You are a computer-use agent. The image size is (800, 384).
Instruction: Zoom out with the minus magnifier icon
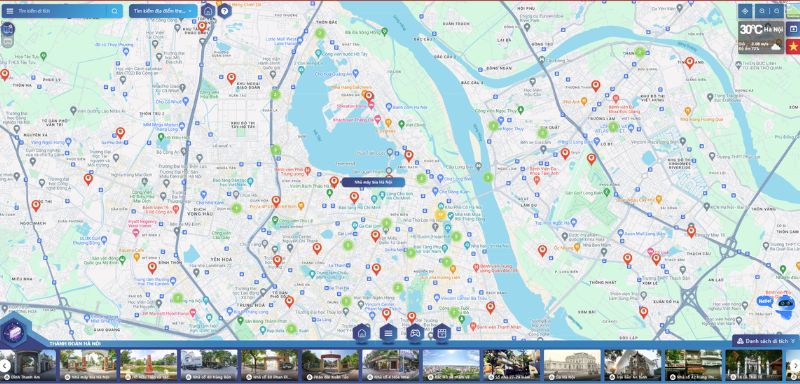click(x=776, y=11)
